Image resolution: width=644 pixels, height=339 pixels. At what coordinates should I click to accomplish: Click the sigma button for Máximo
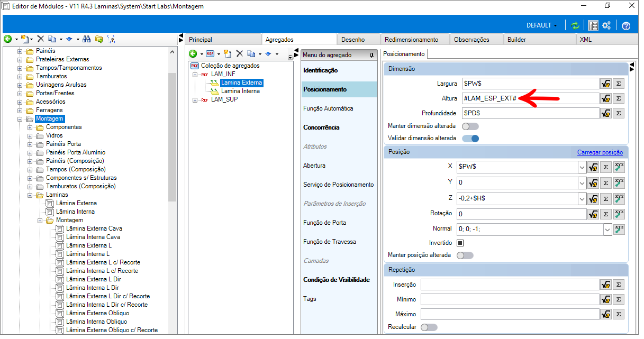(x=620, y=314)
